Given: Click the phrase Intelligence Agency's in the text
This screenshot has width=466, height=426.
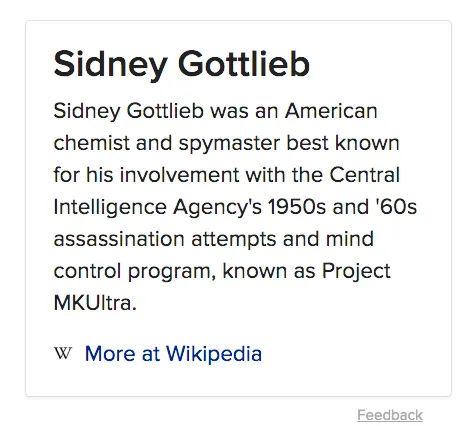Looking at the screenshot, I should 158,208.
